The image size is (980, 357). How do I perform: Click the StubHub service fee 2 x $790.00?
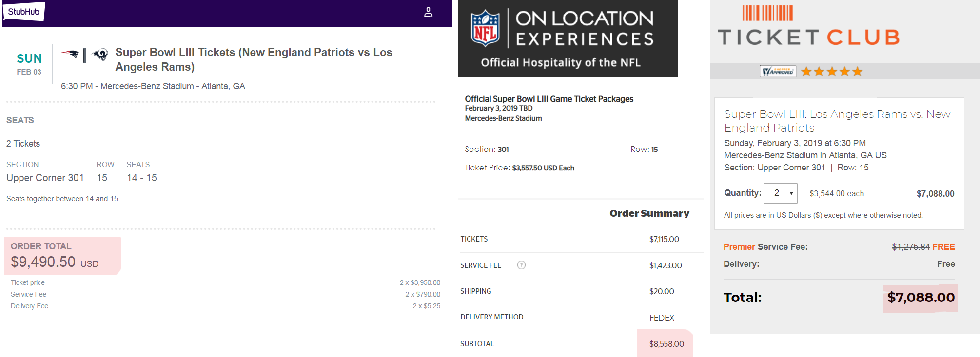(x=423, y=294)
